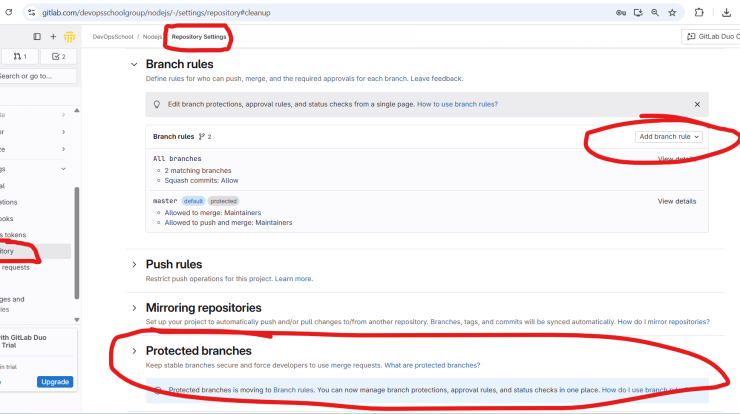The image size is (740, 414).
Task: Open How do I mirror repositories link
Action: pyautogui.click(x=664, y=321)
